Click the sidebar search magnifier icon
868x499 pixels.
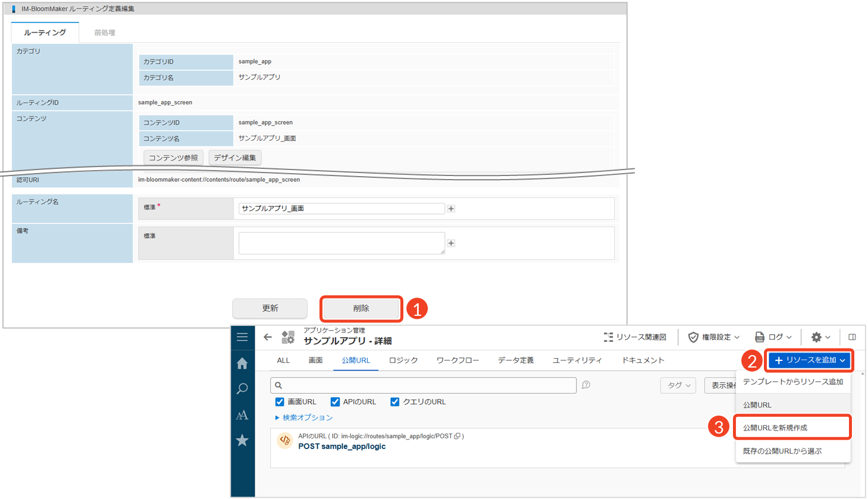242,389
